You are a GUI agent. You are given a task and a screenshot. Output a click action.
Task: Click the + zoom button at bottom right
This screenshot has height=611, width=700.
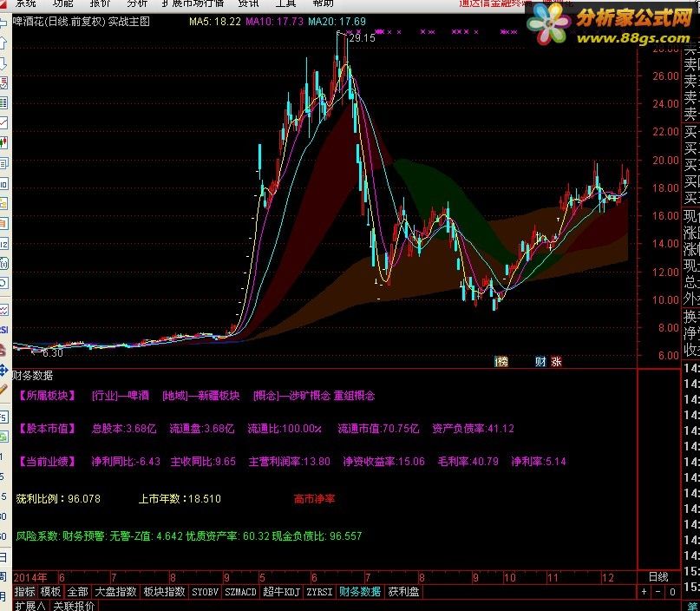pos(644,592)
